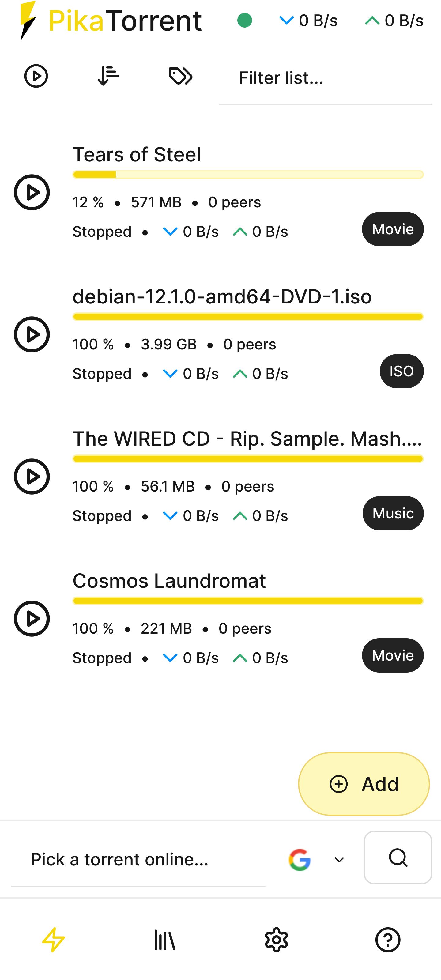This screenshot has width=441, height=980.
Task: Click the Add torrent button
Action: [364, 784]
